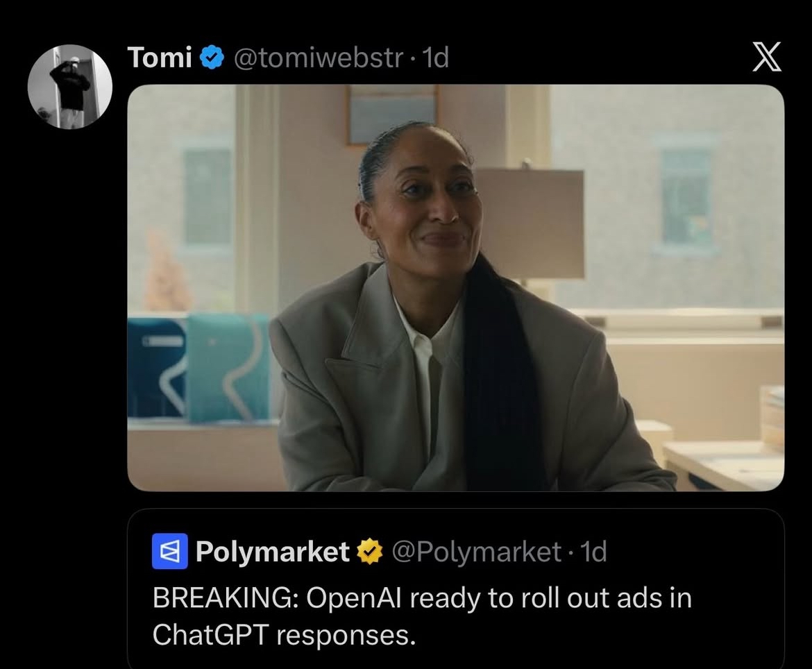Open the quoted tweet's 1d timestamp
The image size is (812, 669).
pos(593,552)
